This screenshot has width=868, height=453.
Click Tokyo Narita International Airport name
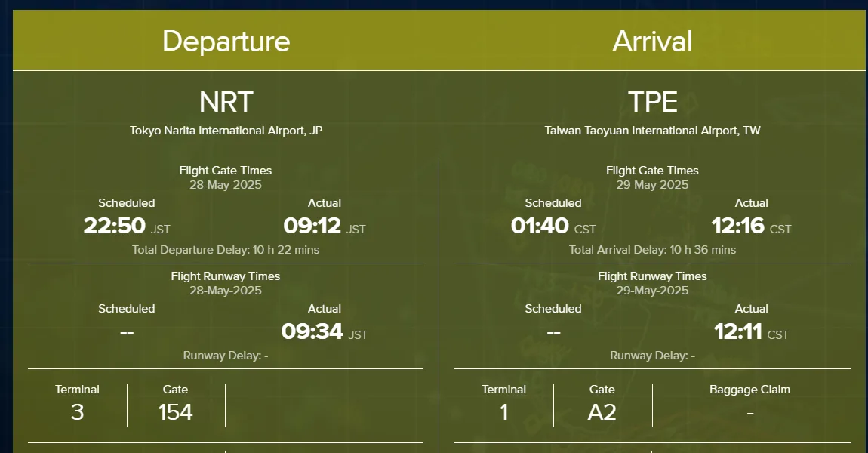pyautogui.click(x=226, y=131)
